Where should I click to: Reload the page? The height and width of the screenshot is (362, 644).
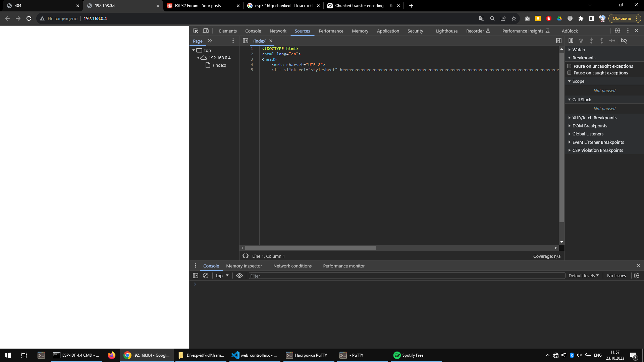tap(29, 18)
